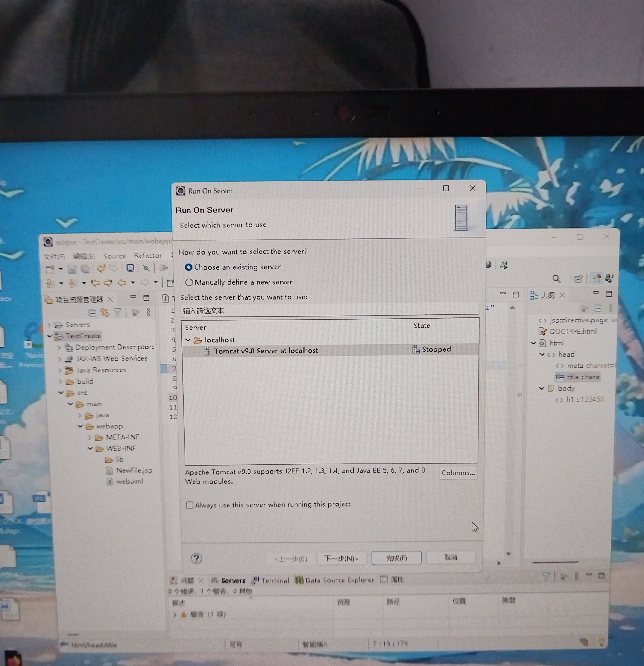This screenshot has width=644, height=666.
Task: Minimize the project explorer panel
Action: coord(133,297)
